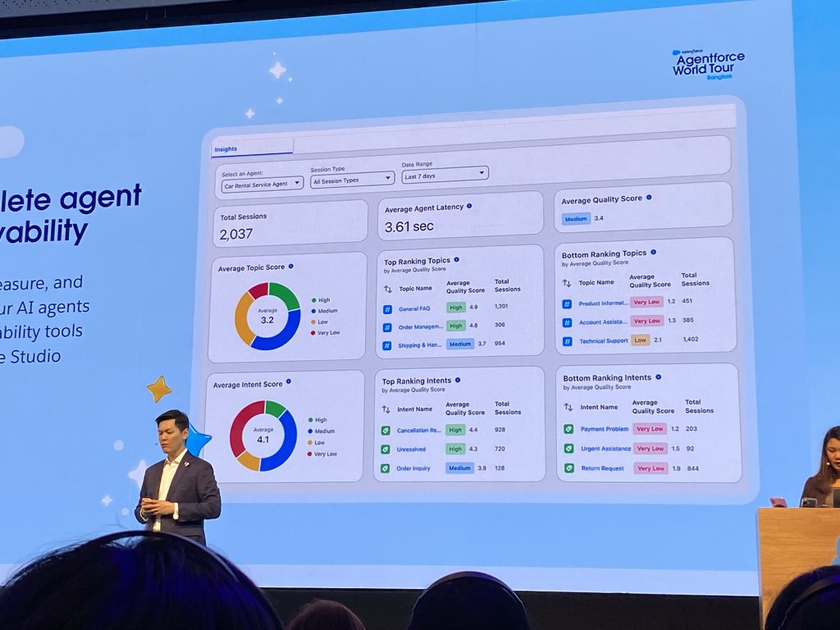Click the info icon beside Average Agent Latency
This screenshot has height=630, width=840.
click(x=469, y=208)
